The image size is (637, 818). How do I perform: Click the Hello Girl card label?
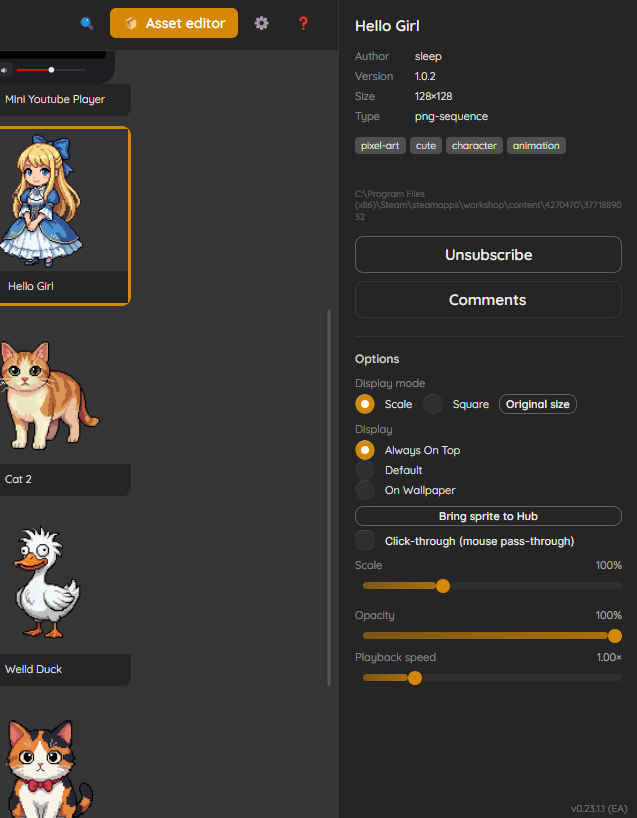[x=31, y=286]
